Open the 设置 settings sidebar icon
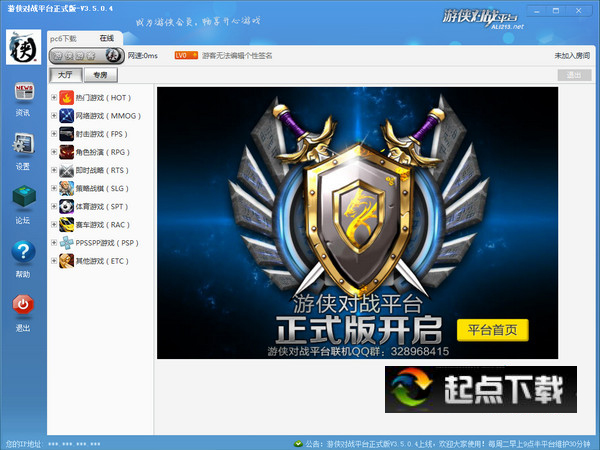Image resolution: width=600 pixels, height=450 pixels. [x=24, y=144]
